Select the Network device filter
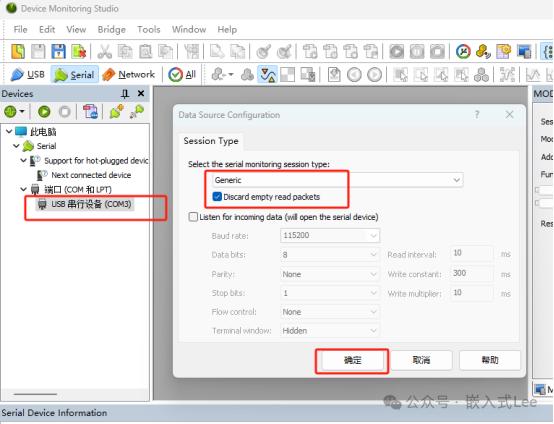This screenshot has height=424, width=554. click(x=129, y=75)
